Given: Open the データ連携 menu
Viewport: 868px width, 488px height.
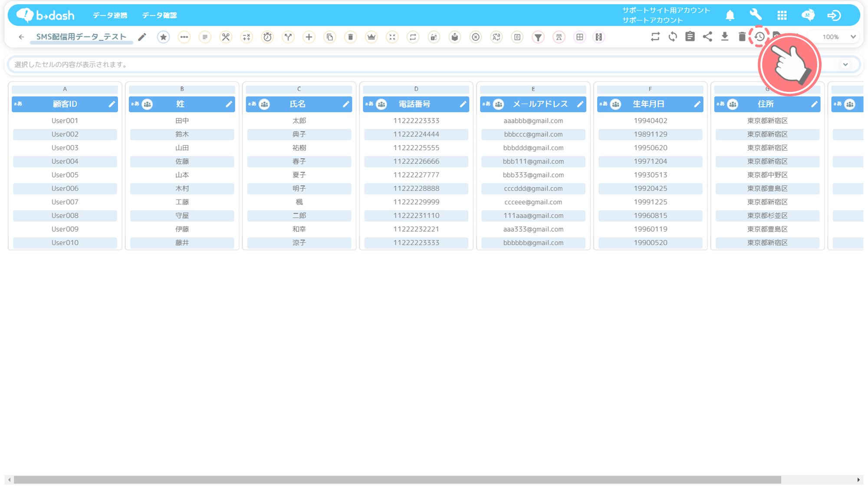Looking at the screenshot, I should tap(110, 16).
